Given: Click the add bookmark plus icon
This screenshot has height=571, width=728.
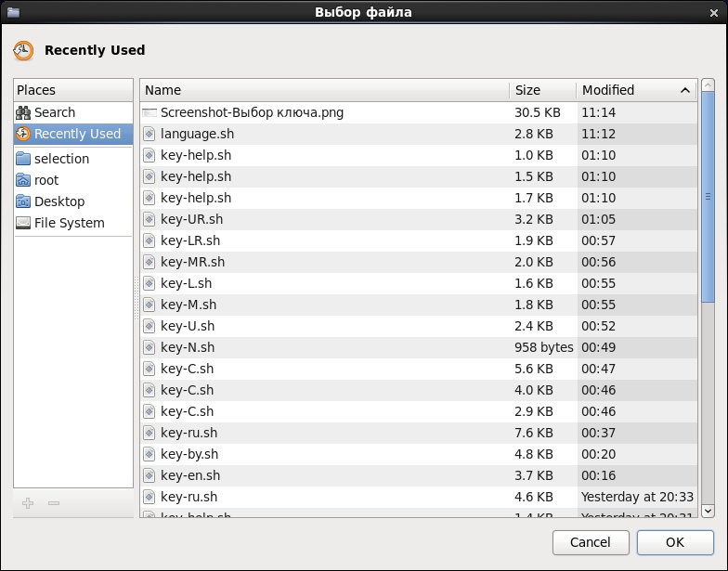Looking at the screenshot, I should (28, 503).
